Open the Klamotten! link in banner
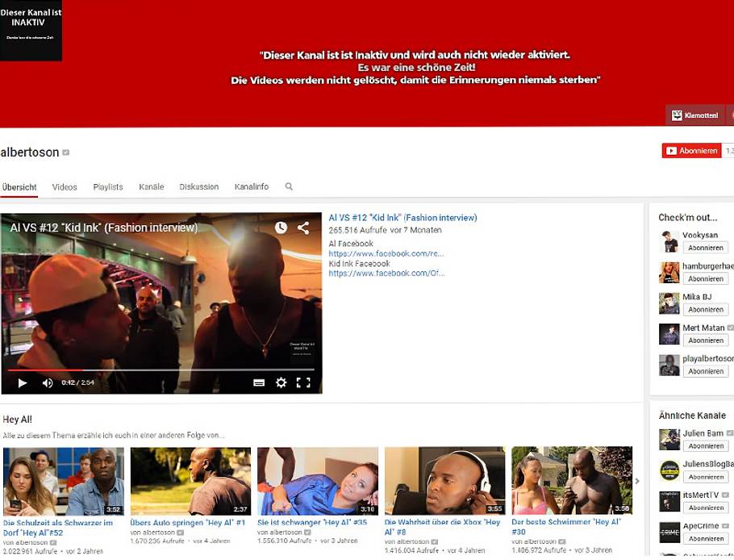Screen dimensions: 734x560 pos(694,115)
